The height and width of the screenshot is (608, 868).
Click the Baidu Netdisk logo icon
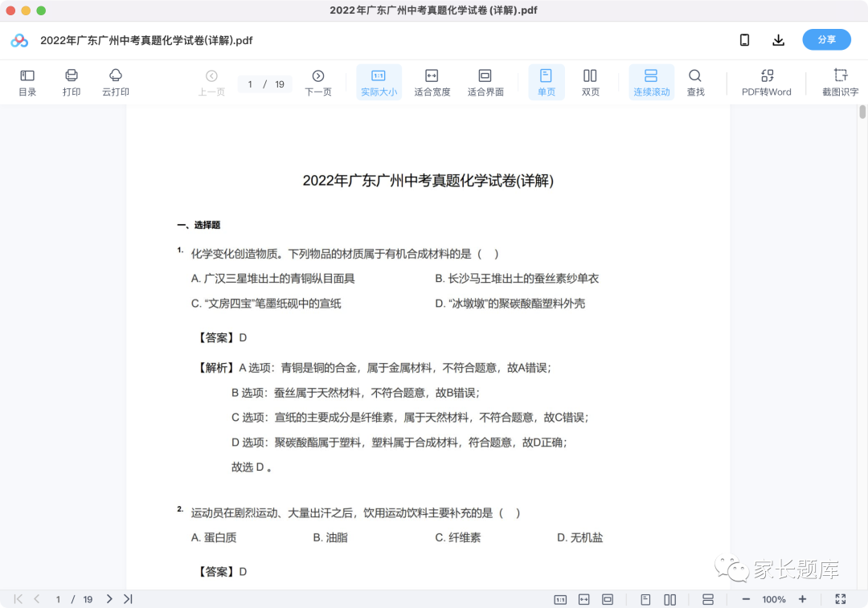[x=19, y=40]
